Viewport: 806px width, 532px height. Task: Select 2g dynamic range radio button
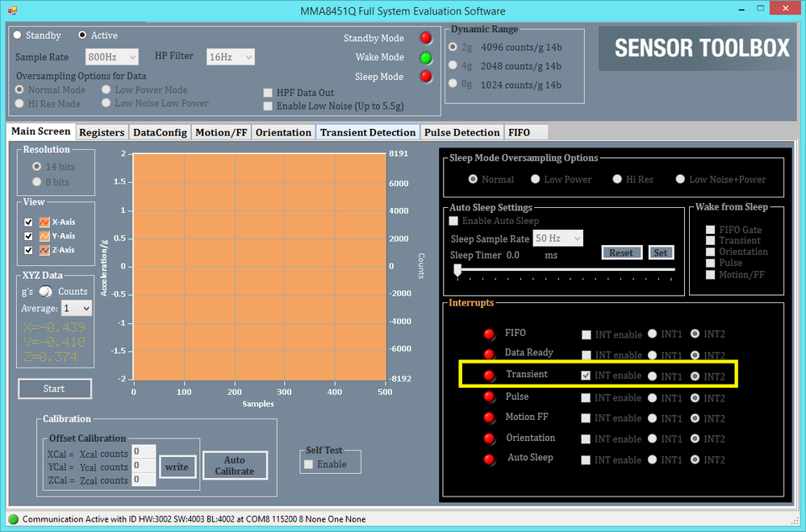(x=453, y=47)
